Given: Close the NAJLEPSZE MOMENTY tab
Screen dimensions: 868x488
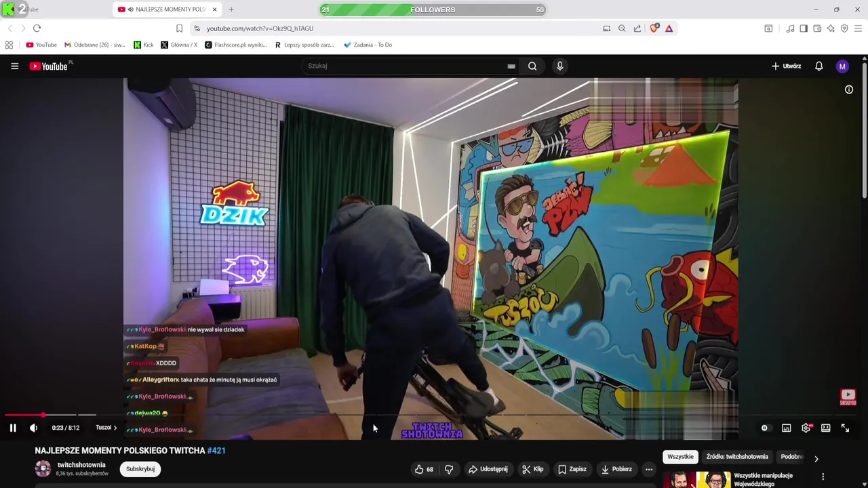Looking at the screenshot, I should pyautogui.click(x=214, y=9).
